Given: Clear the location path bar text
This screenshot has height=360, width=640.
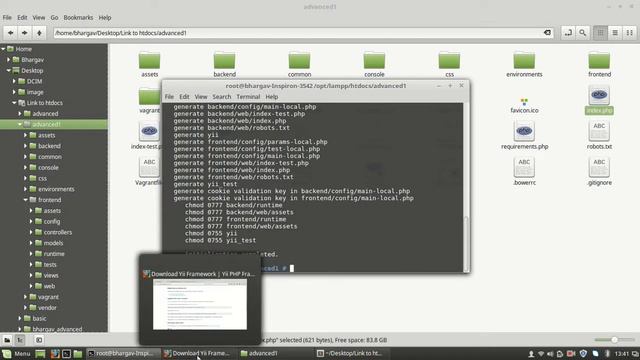Looking at the screenshot, I should tap(547, 33).
